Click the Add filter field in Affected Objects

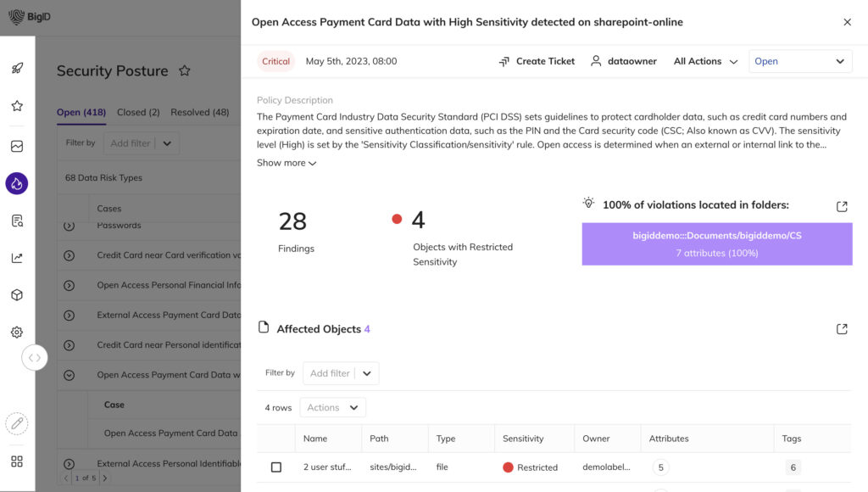click(330, 373)
